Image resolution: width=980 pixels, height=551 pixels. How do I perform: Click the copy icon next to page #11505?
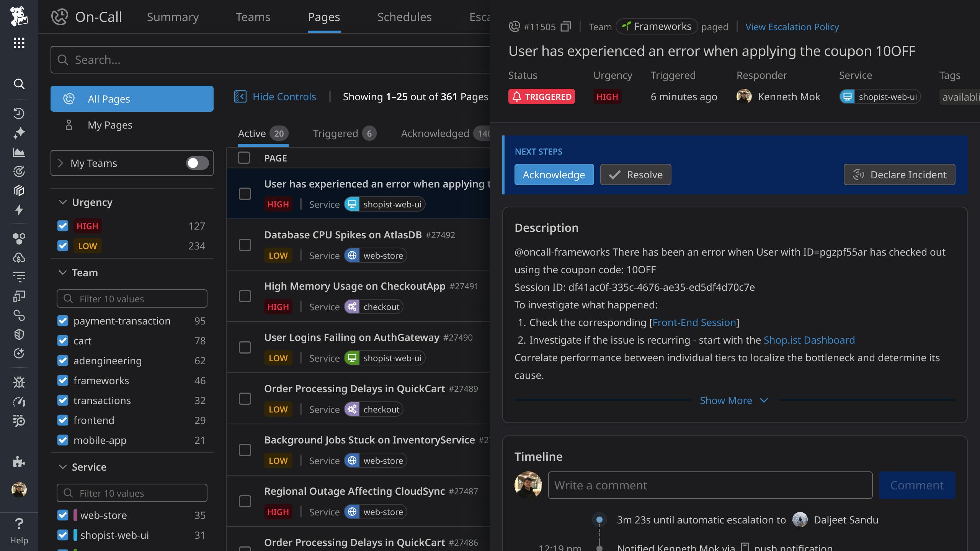(565, 26)
